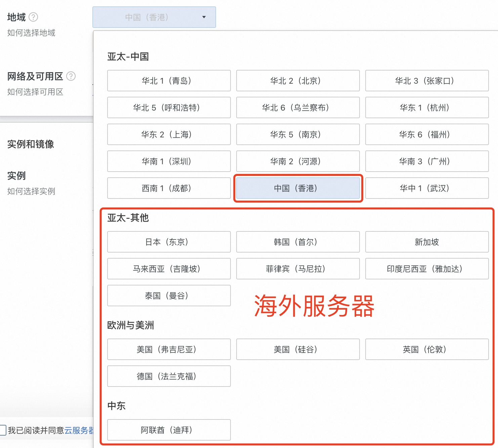Choose region 英国（伦敦）
The image size is (498, 448).
coord(427,349)
